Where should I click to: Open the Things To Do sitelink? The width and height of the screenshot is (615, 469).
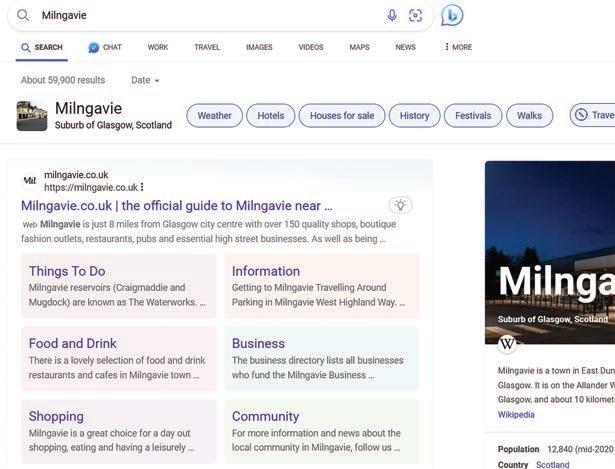point(67,271)
